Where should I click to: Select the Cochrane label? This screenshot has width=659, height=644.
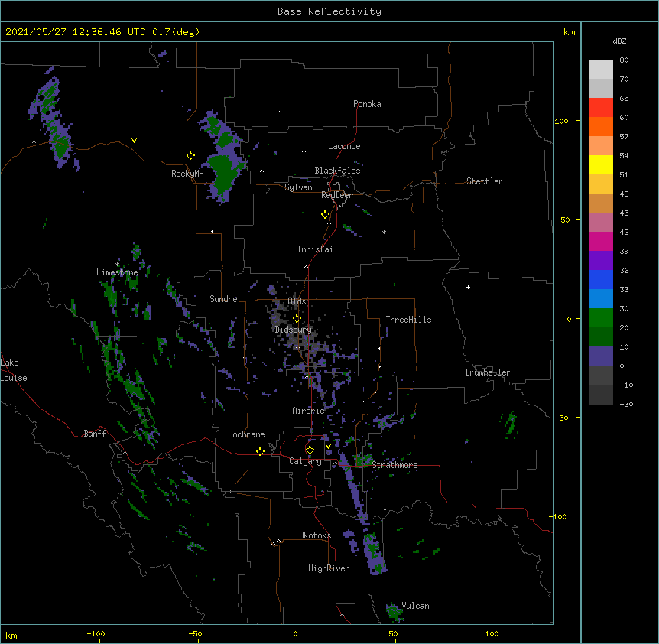[x=246, y=434]
